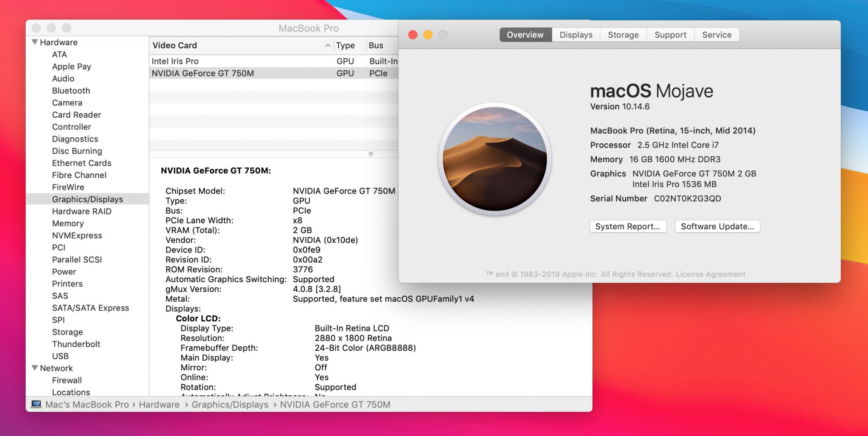Screen dimensions: 868x436
Task: Open the System Report button
Action: pyautogui.click(x=628, y=226)
